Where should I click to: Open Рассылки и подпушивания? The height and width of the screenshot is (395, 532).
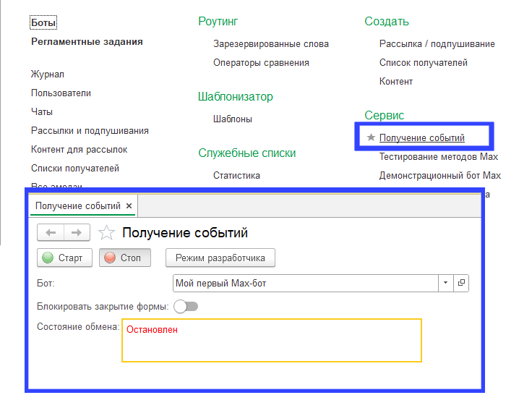pyautogui.click(x=90, y=131)
